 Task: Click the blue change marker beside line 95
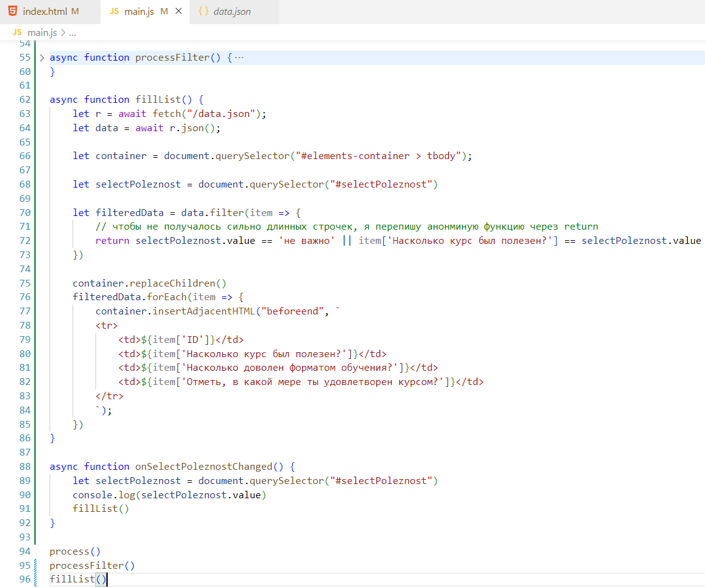tap(36, 566)
